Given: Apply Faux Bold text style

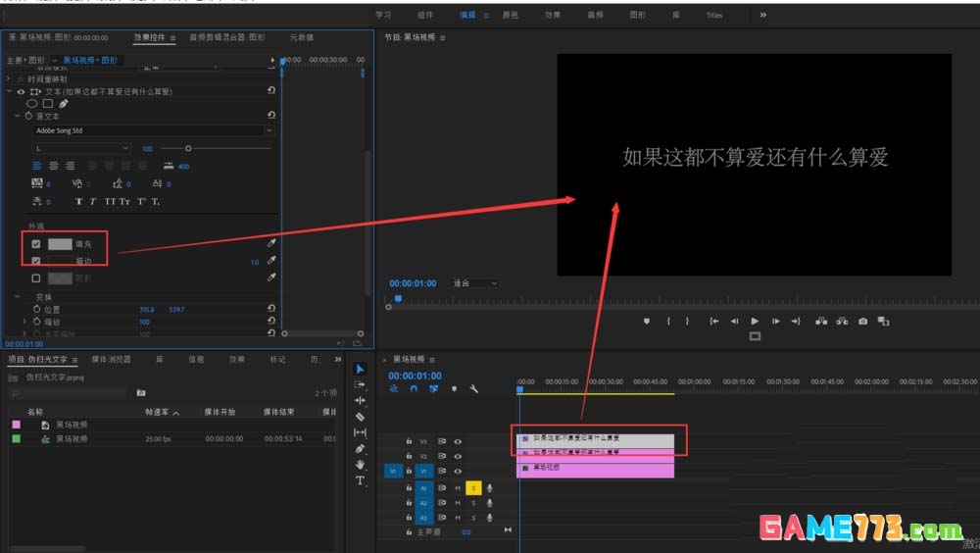Looking at the screenshot, I should 78,201.
